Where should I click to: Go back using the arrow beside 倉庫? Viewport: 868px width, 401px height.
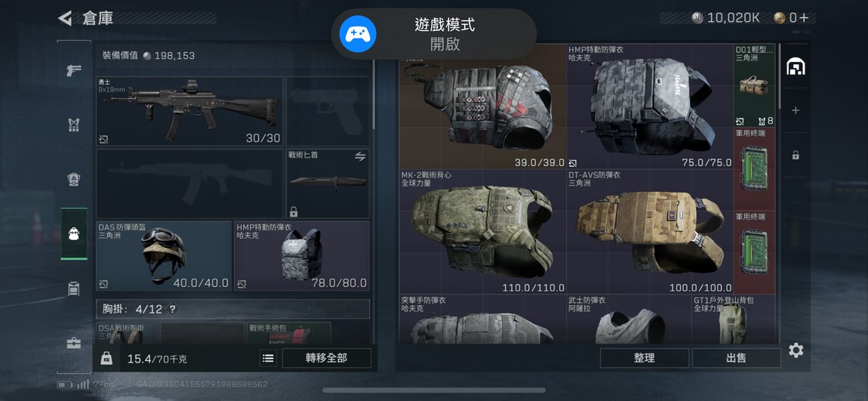[66, 18]
